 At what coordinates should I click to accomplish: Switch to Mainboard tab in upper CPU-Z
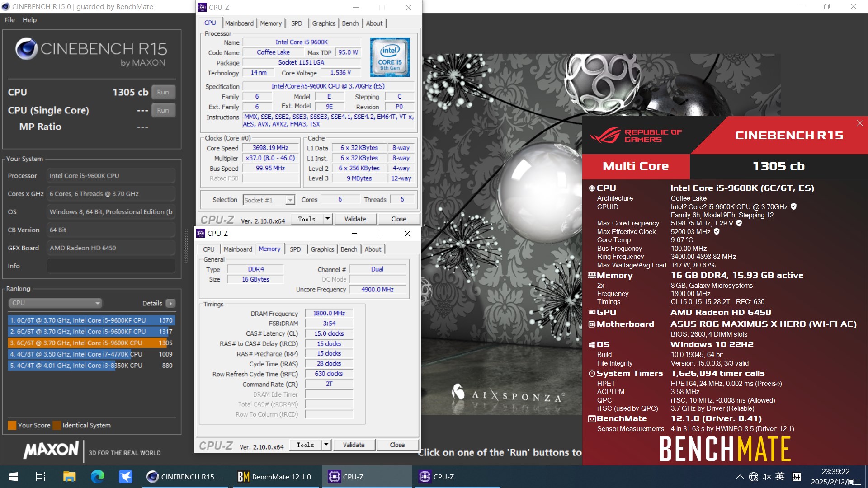coord(239,23)
